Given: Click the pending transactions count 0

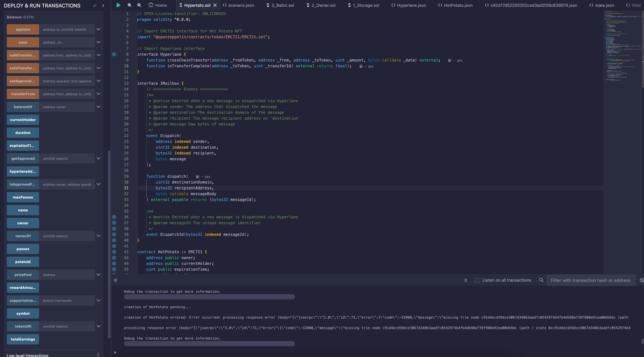Looking at the screenshot, I should click(465, 280).
